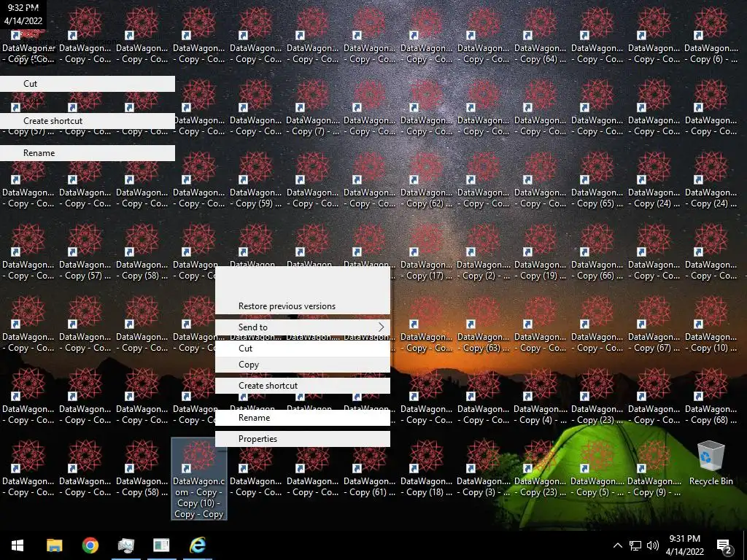Image resolution: width=747 pixels, height=560 pixels.
Task: Select the DataWagon Copy (3) shortcut
Action: (483, 469)
